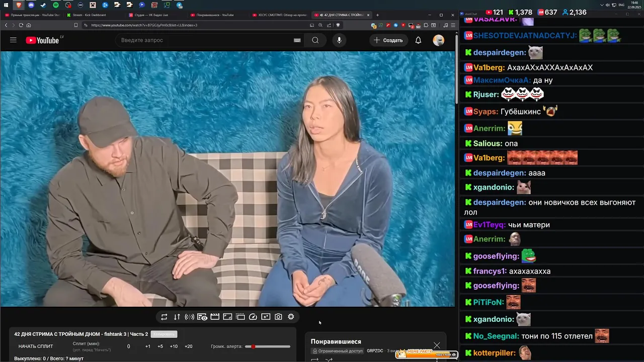
Task: Zoom icon in the address bar
Action: click(320, 25)
